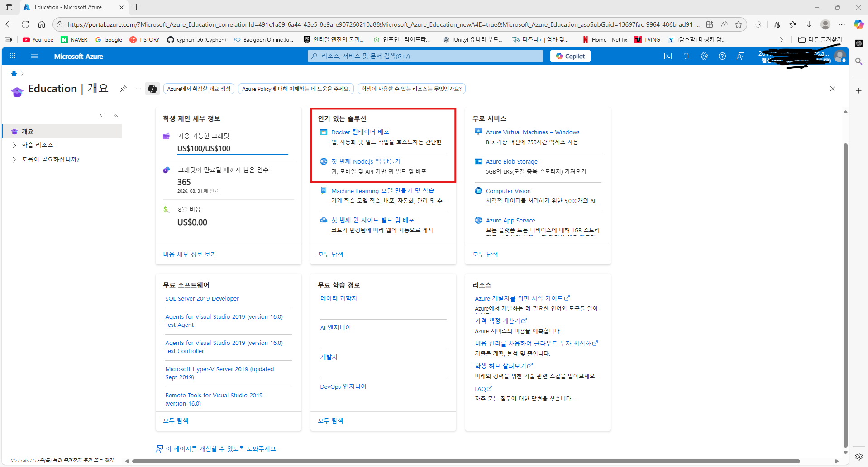Click the Azure resource search box
This screenshot has width=868, height=467.
[x=425, y=56]
